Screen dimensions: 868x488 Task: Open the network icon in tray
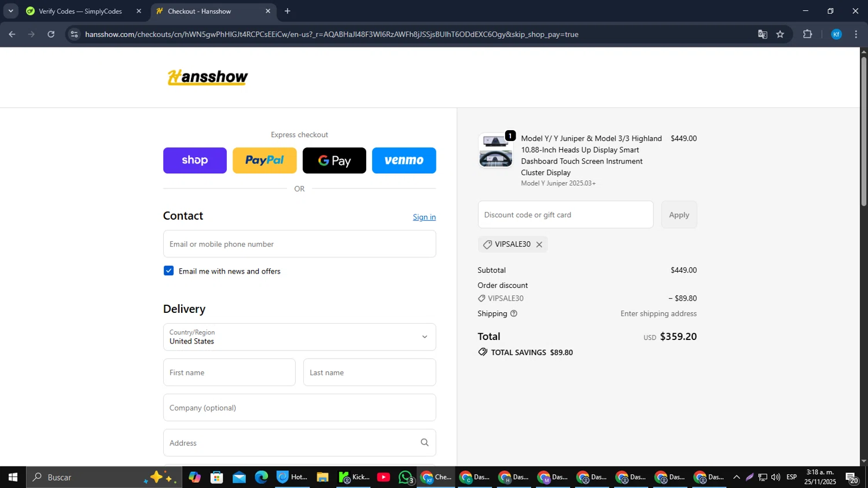(x=763, y=477)
